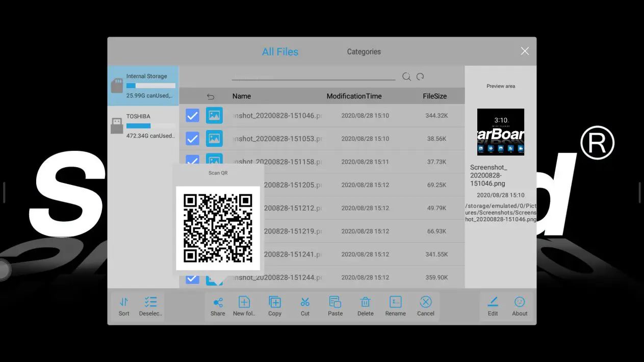This screenshot has width=644, height=362.
Task: Select the Internal Storage drive
Action: point(143,86)
